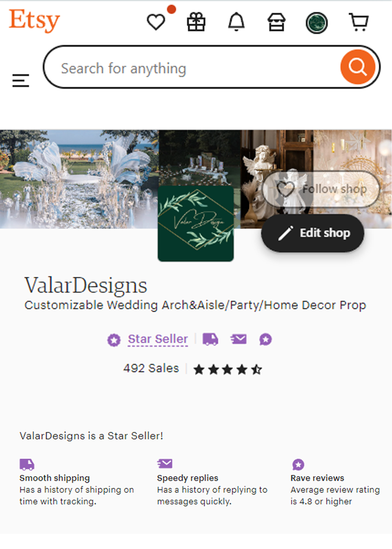Open notifications bell

click(x=236, y=22)
